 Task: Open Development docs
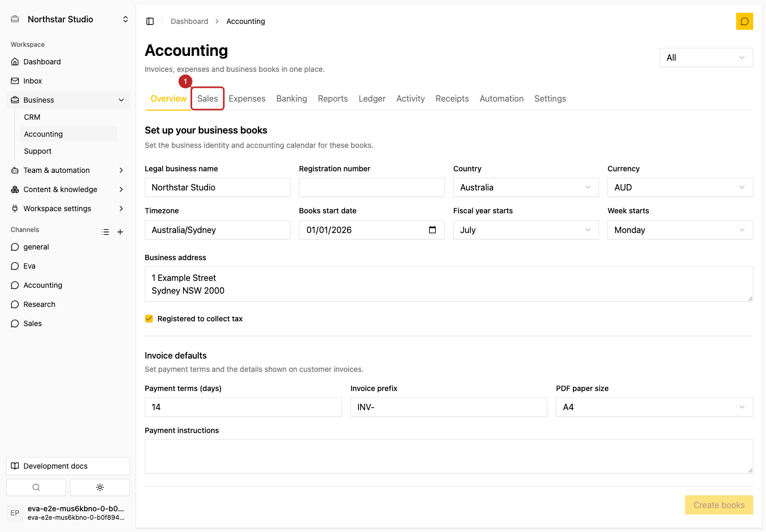tap(68, 466)
